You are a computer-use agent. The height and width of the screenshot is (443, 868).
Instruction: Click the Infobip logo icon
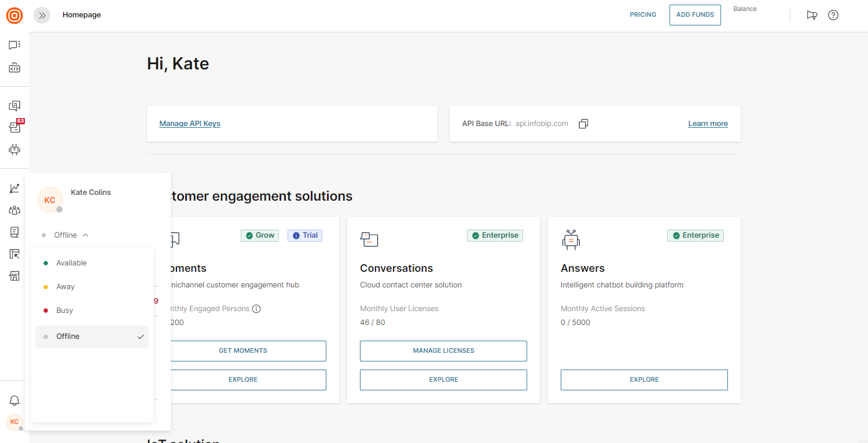tap(14, 16)
